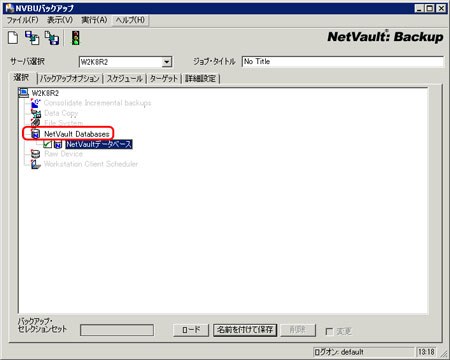Open the 表示(V) menu

pos(60,20)
